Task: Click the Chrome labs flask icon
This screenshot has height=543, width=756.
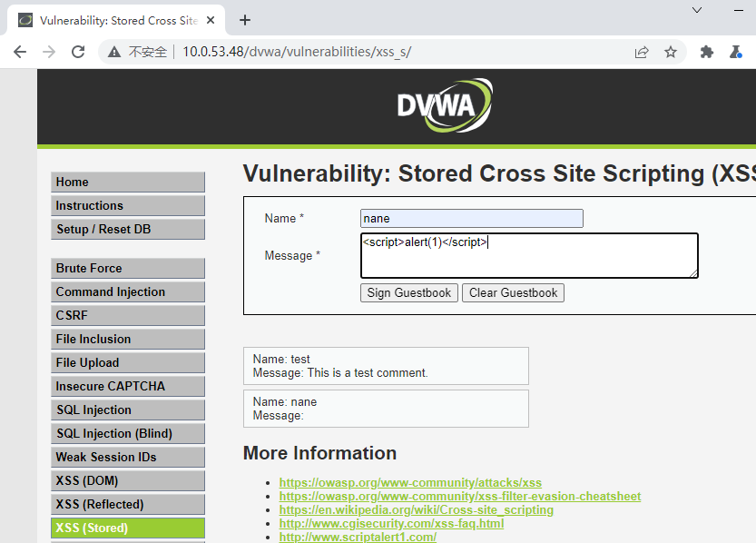Action: 736,52
